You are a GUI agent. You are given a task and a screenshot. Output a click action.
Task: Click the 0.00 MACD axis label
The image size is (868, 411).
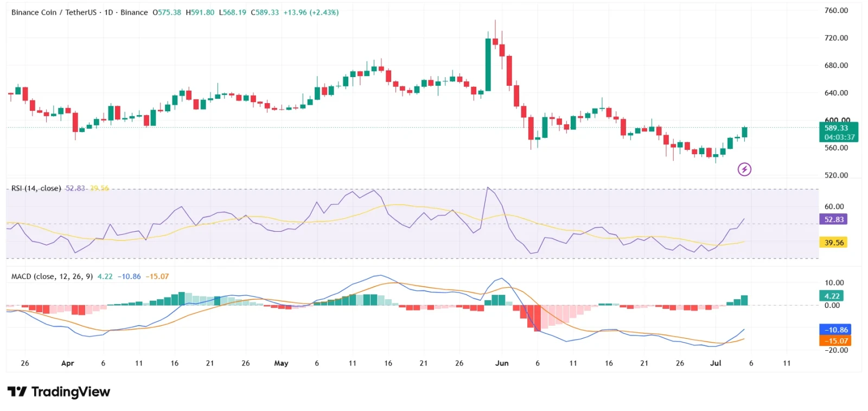pos(832,305)
